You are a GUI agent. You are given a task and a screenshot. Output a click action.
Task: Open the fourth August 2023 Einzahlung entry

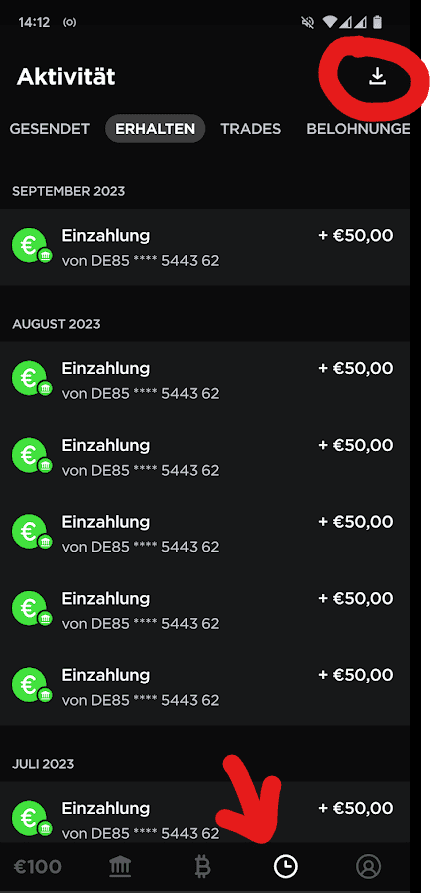pyautogui.click(x=205, y=611)
